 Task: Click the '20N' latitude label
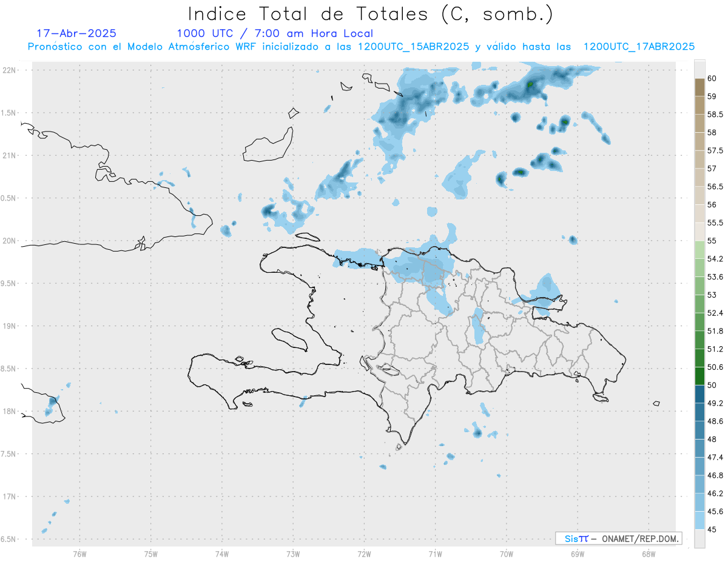click(10, 241)
